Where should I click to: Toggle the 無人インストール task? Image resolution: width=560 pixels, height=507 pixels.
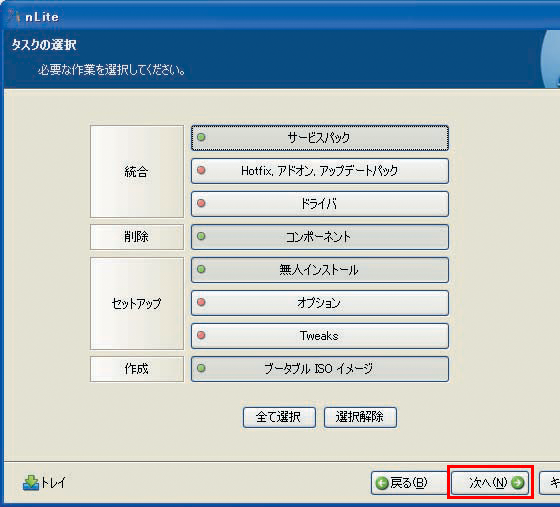point(320,270)
